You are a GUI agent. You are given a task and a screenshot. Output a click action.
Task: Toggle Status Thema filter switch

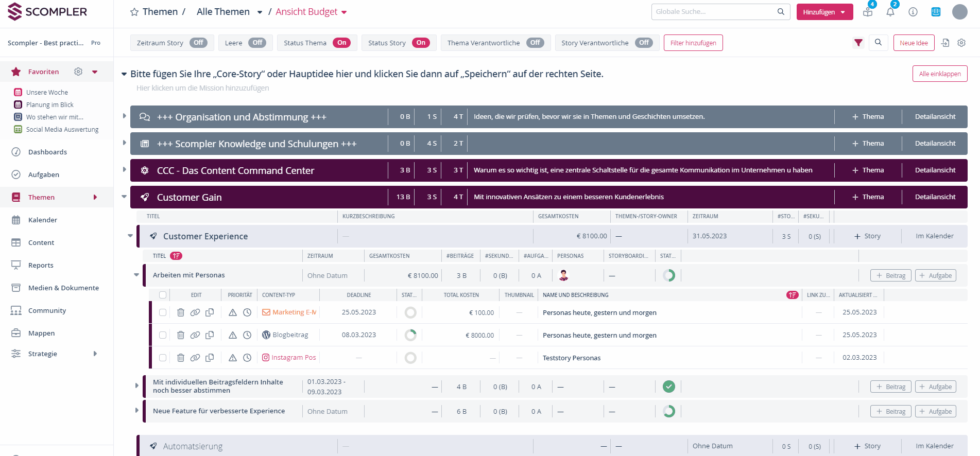pyautogui.click(x=341, y=43)
